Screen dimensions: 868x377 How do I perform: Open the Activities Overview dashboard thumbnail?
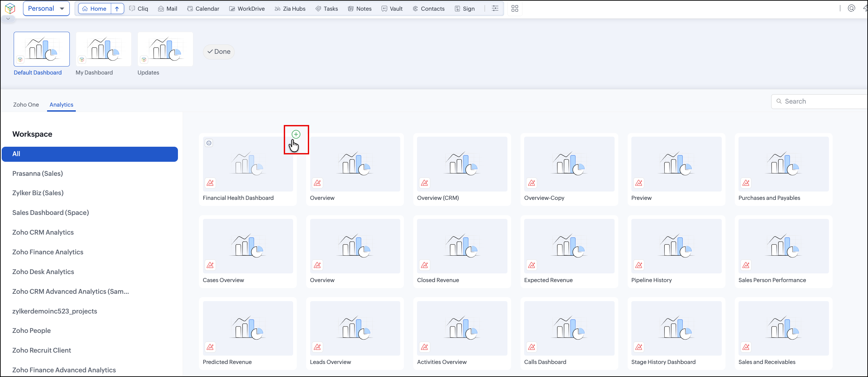(462, 328)
